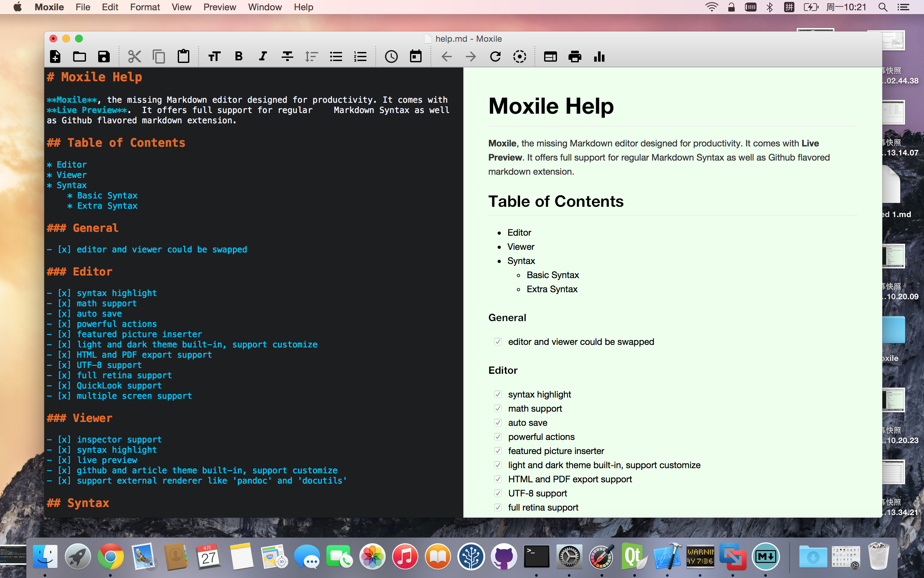Click the line spacing toolbar icon
This screenshot has width=924, height=578.
pyautogui.click(x=312, y=57)
